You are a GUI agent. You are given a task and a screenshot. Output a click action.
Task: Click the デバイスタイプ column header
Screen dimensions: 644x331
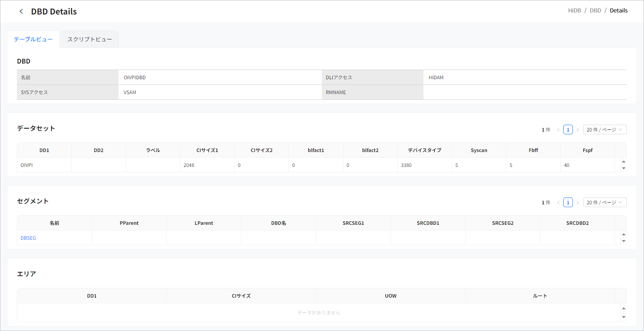(x=424, y=150)
